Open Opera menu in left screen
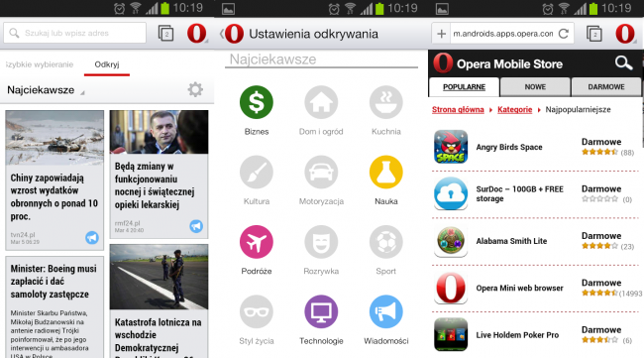 (x=197, y=34)
